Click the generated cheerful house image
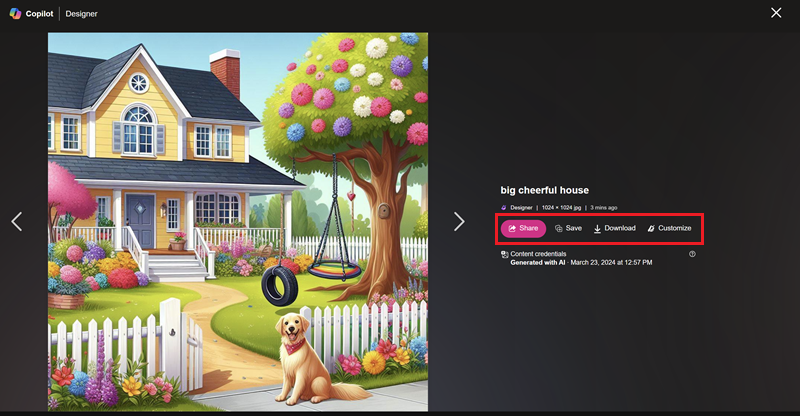This screenshot has height=416, width=800. pyautogui.click(x=238, y=222)
